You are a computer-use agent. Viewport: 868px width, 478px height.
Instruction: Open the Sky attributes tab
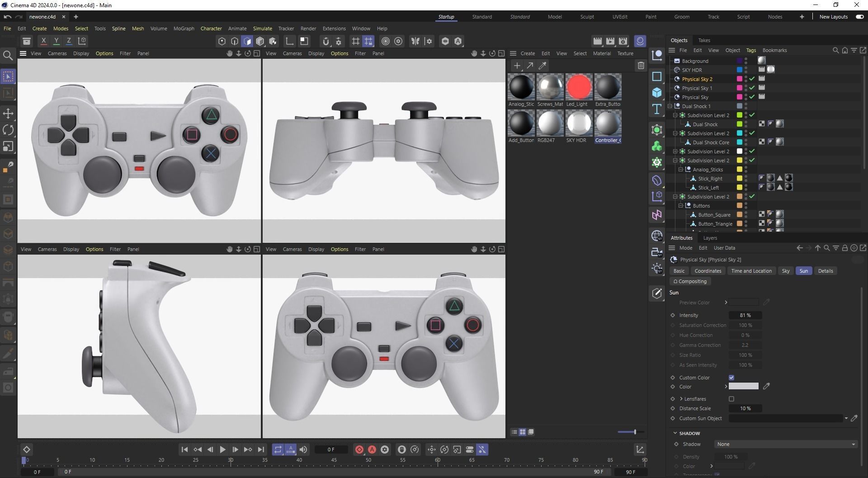pos(786,271)
